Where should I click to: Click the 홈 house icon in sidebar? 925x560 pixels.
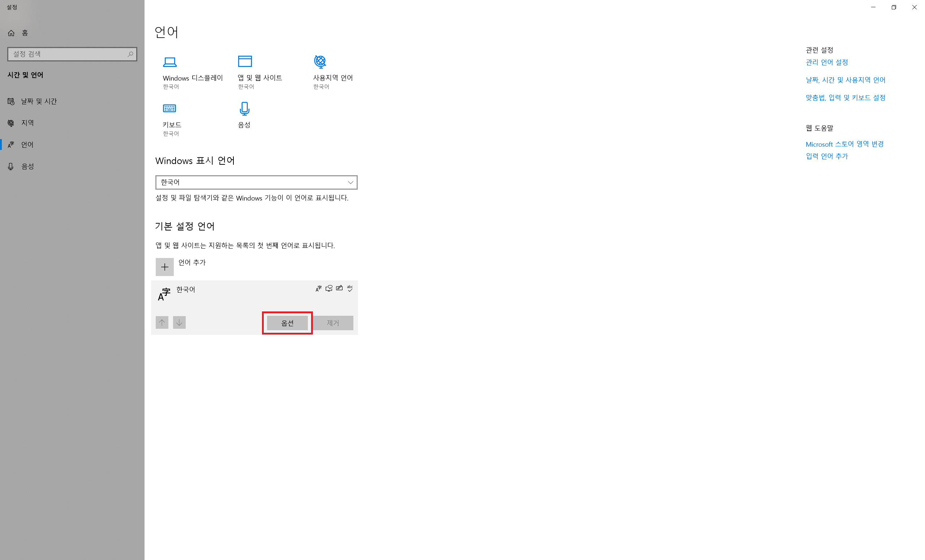pyautogui.click(x=11, y=33)
